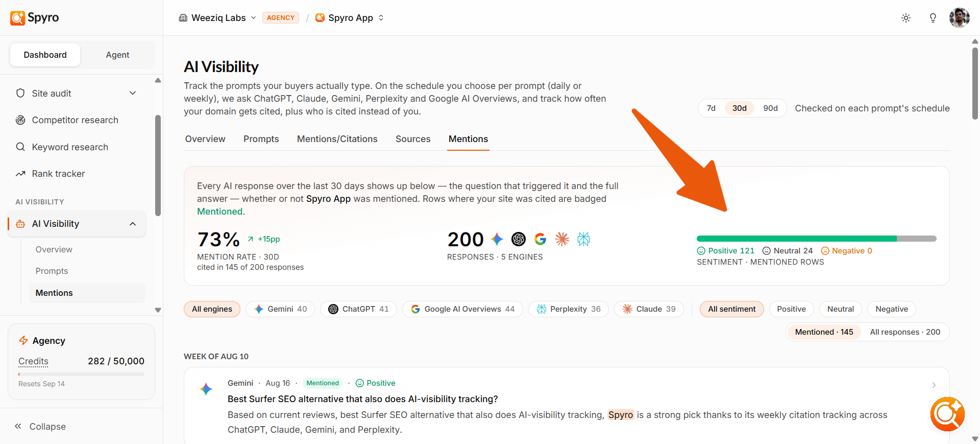Filter by Positive sentiment chip
The height and width of the screenshot is (444, 980).
click(x=791, y=309)
